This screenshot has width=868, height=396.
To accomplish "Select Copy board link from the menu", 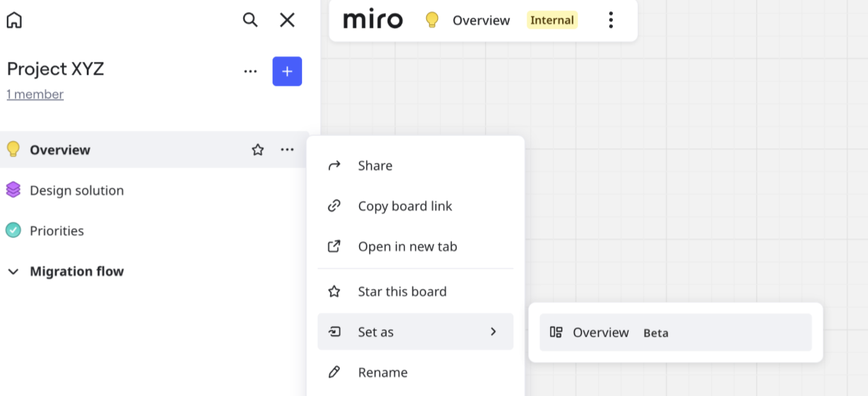I will pyautogui.click(x=405, y=206).
